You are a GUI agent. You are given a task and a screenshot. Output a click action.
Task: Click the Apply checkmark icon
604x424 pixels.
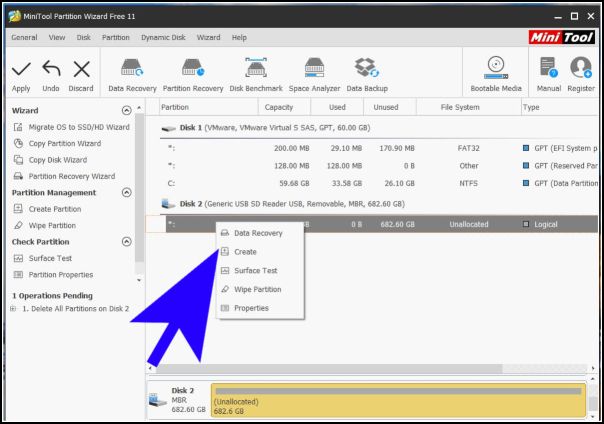pyautogui.click(x=21, y=69)
